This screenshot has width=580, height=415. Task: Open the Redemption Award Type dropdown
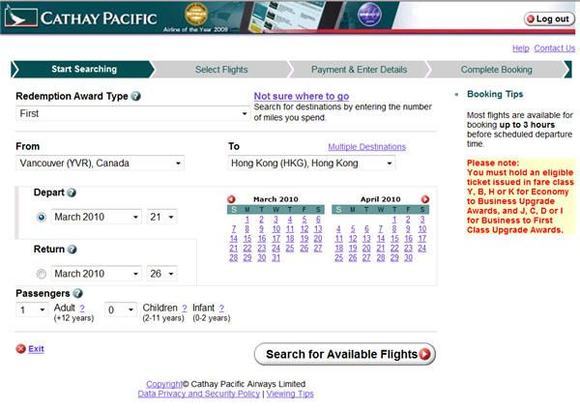pyautogui.click(x=132, y=114)
